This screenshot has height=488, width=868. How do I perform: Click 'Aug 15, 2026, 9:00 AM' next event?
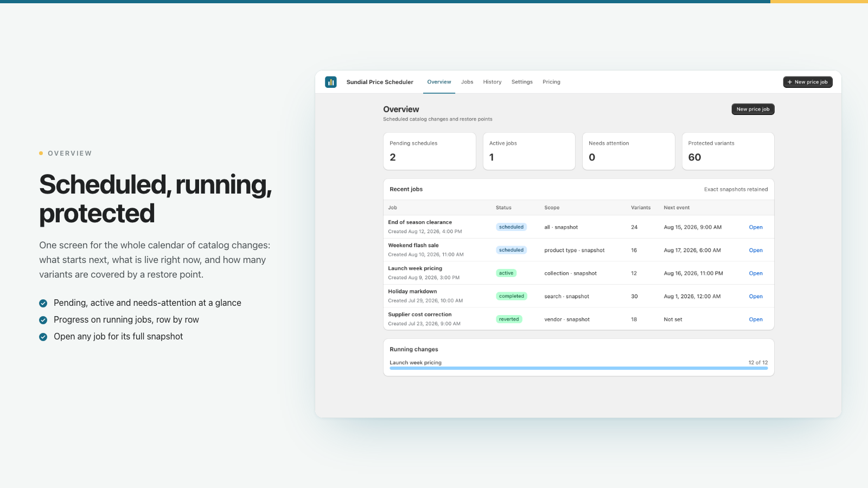click(x=693, y=227)
